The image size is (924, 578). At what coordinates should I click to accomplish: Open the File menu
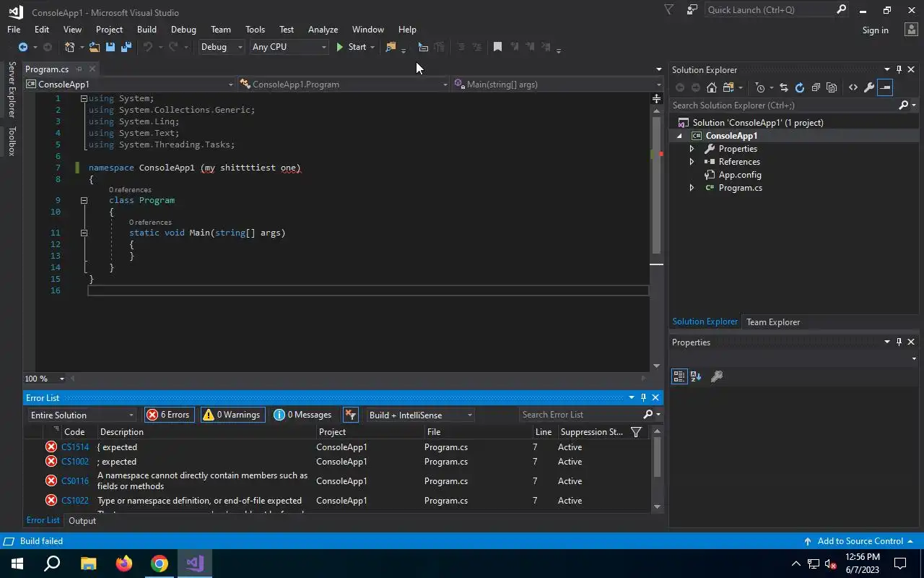(x=14, y=30)
